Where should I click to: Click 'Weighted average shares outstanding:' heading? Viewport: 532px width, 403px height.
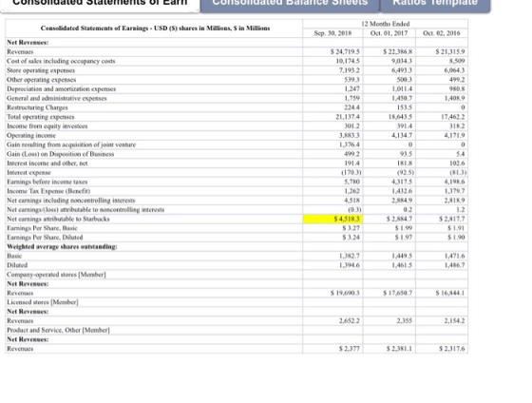(x=62, y=247)
